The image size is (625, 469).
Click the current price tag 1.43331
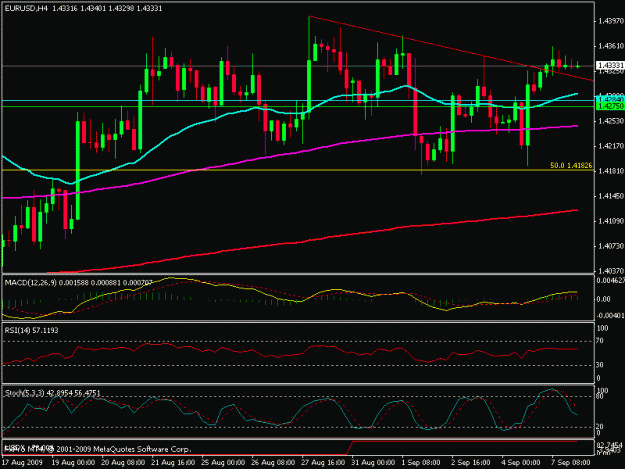click(x=610, y=65)
